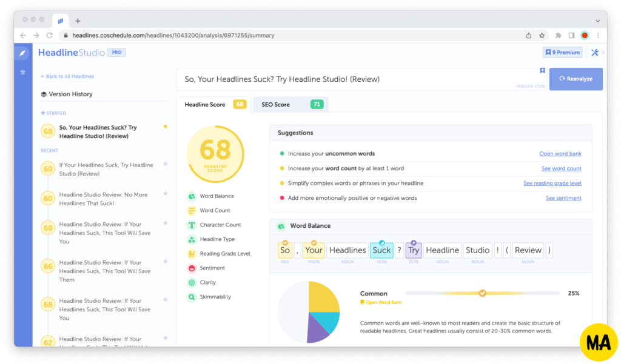This screenshot has height=364, width=621.
Task: Click the browser address bar URL
Action: click(173, 35)
